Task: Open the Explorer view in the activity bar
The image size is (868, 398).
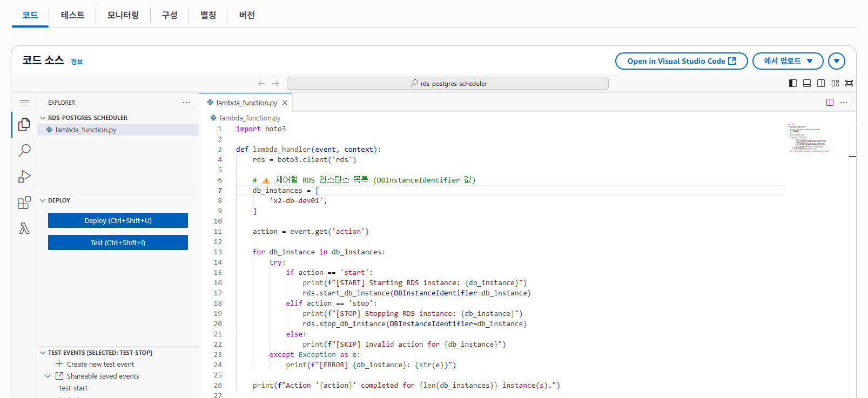Action: (24, 125)
